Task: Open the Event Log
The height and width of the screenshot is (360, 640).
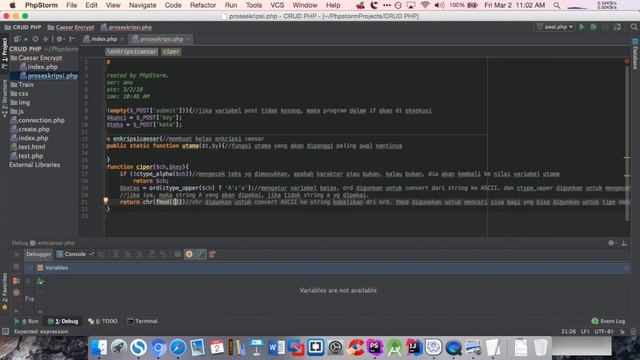Action: [608, 322]
